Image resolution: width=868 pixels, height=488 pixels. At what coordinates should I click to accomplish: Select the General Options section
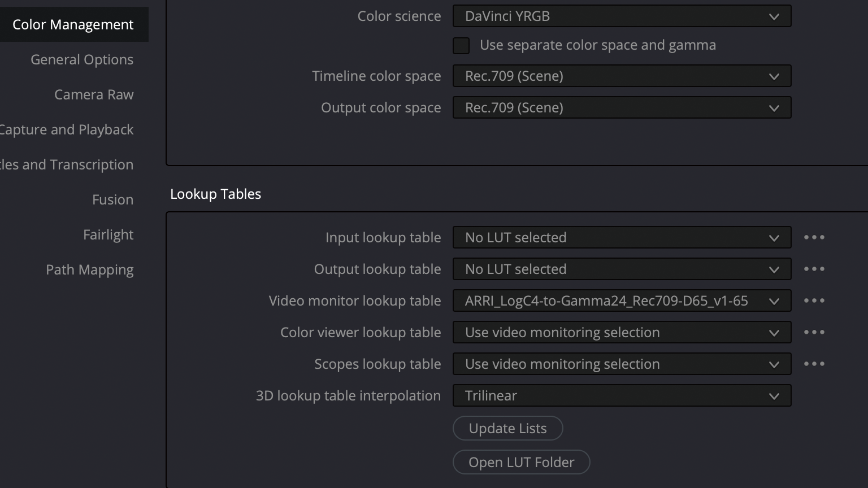pyautogui.click(x=82, y=60)
